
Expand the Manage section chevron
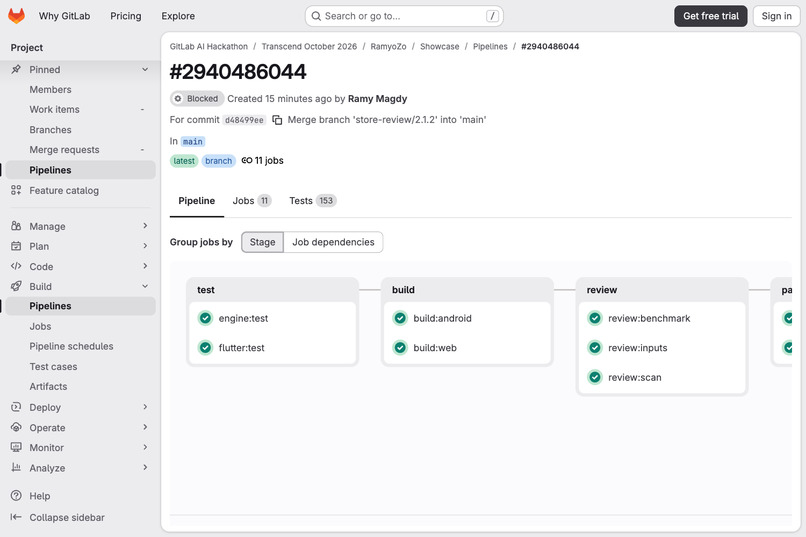pos(145,226)
